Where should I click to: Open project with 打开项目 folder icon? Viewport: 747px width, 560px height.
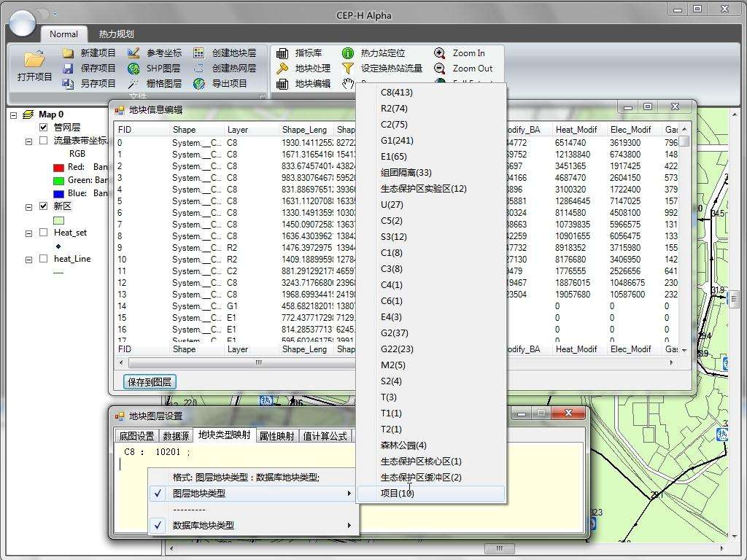pos(34,60)
